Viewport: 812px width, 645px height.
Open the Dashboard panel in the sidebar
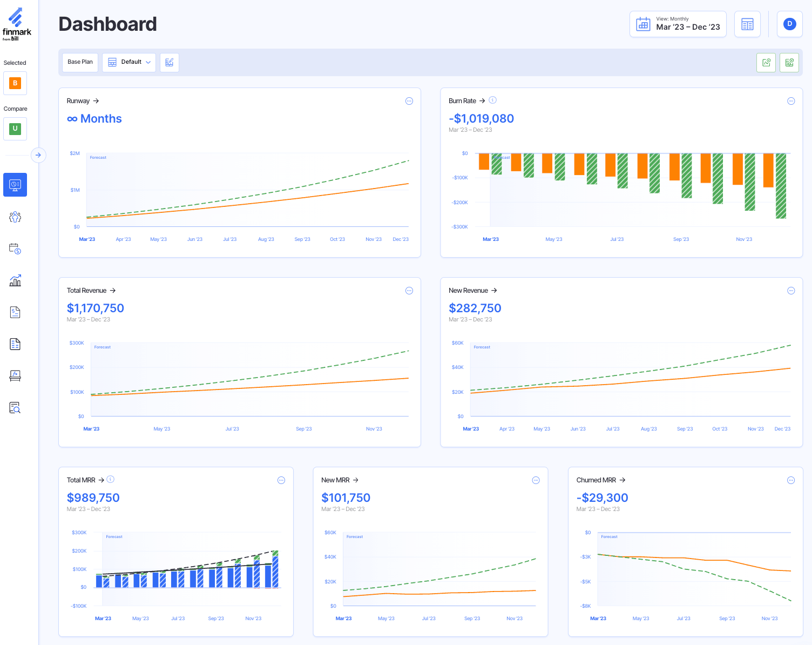[x=15, y=184]
